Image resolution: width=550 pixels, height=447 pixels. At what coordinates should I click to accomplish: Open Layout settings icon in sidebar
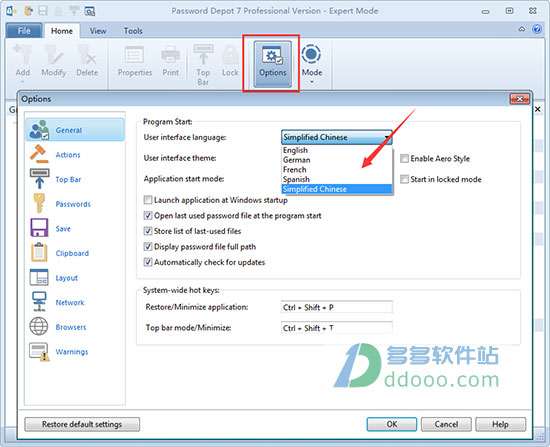click(x=39, y=277)
